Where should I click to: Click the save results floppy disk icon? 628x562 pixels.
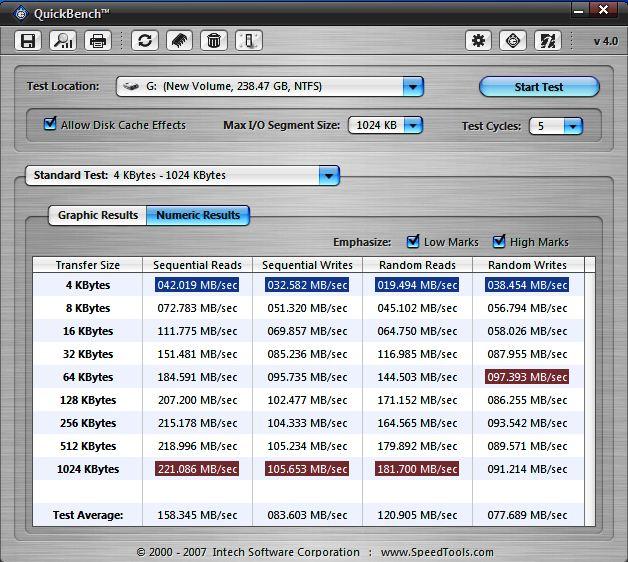(28, 41)
